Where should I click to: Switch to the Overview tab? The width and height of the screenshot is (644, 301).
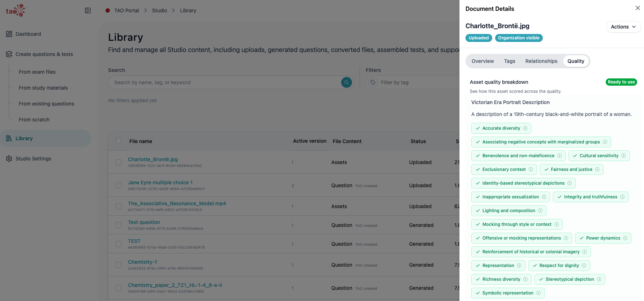pos(482,61)
